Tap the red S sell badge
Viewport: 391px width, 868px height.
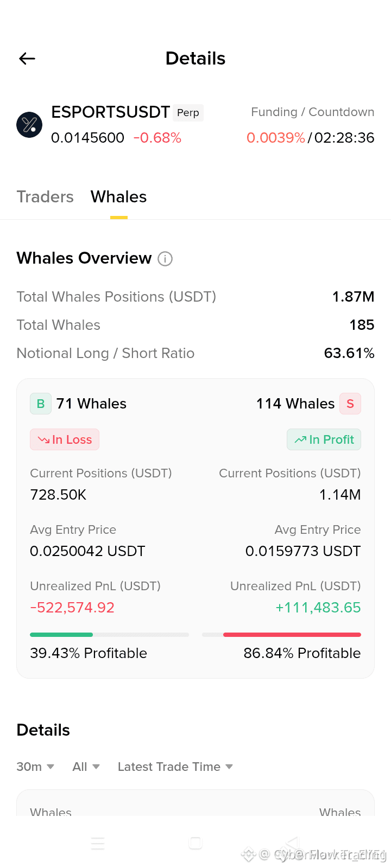[350, 404]
